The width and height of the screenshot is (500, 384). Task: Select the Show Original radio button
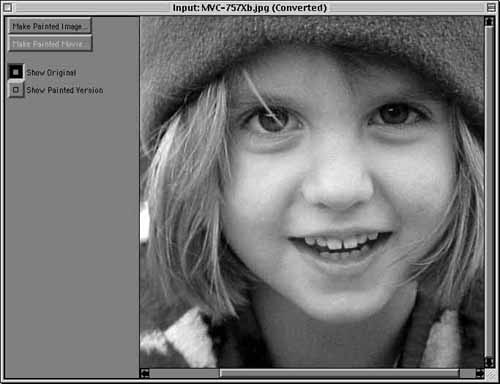[16, 72]
